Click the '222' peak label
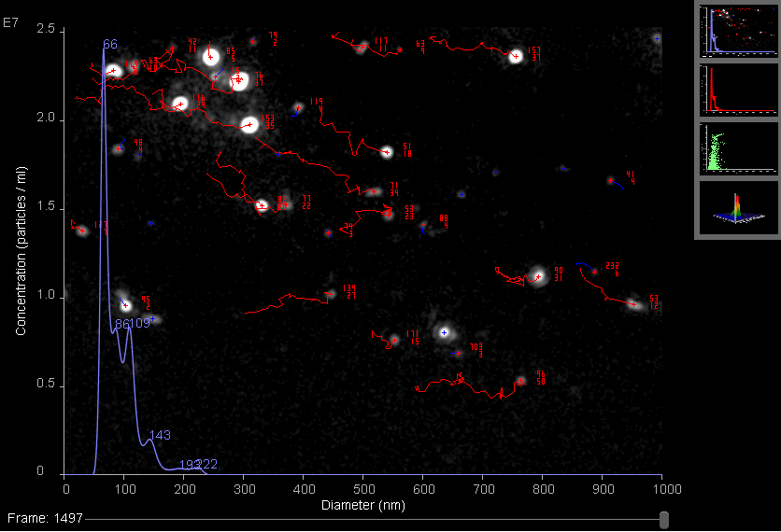 [x=207, y=464]
